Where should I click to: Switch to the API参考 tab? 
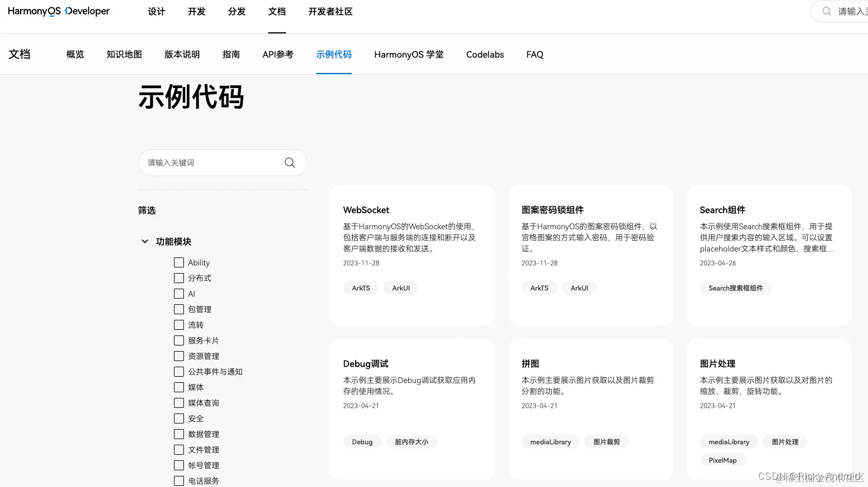coord(278,55)
